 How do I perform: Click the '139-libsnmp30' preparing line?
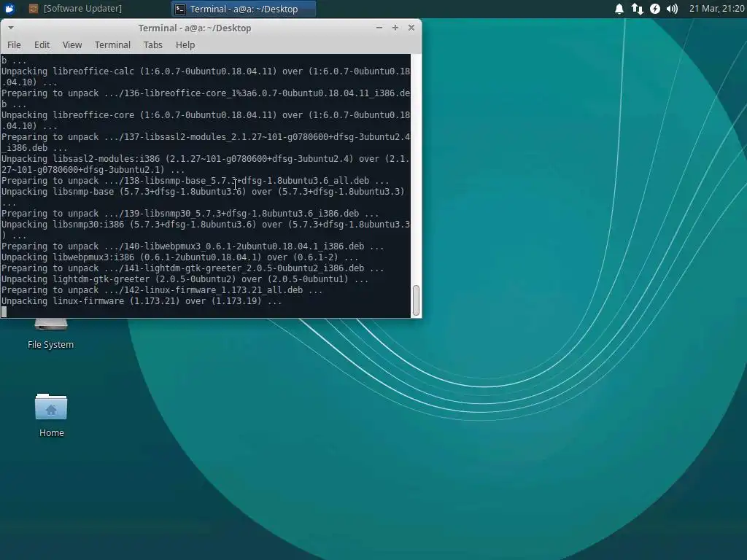pos(190,214)
